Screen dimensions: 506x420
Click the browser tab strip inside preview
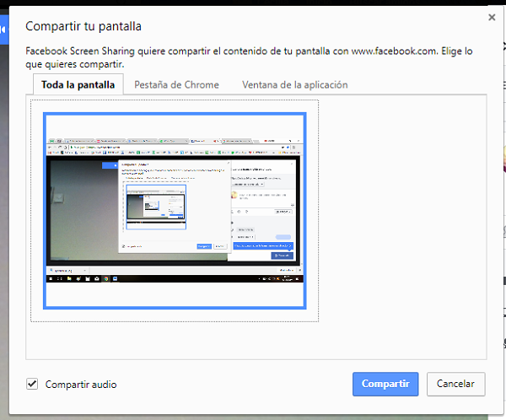pos(175,138)
